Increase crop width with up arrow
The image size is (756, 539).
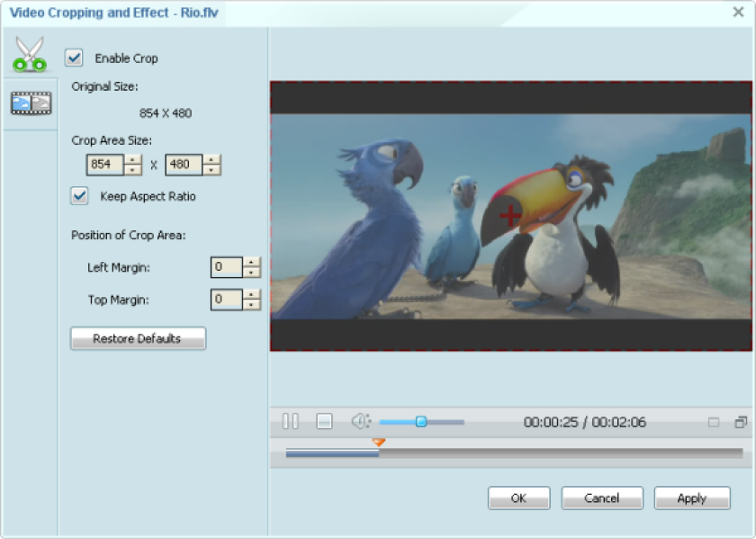[x=133, y=159]
